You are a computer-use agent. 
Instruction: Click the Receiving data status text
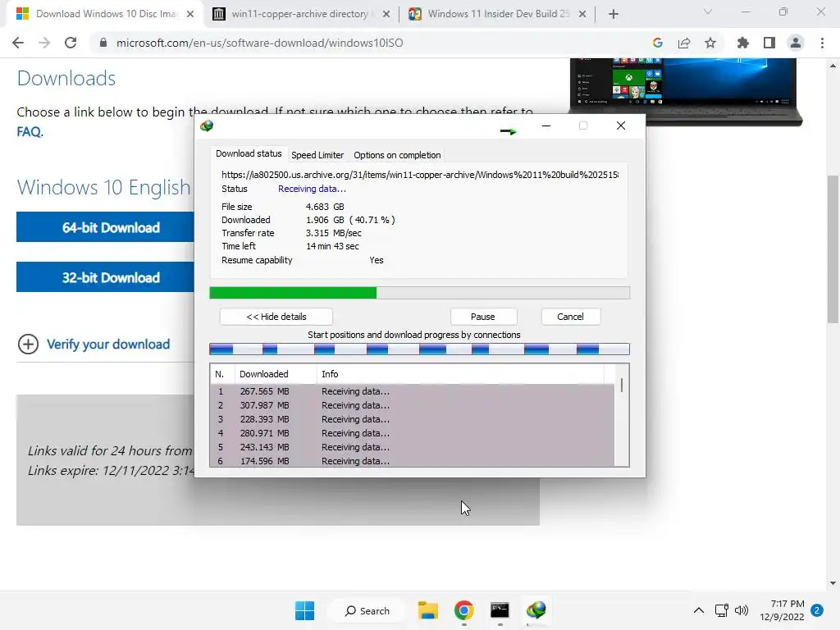[x=312, y=189]
